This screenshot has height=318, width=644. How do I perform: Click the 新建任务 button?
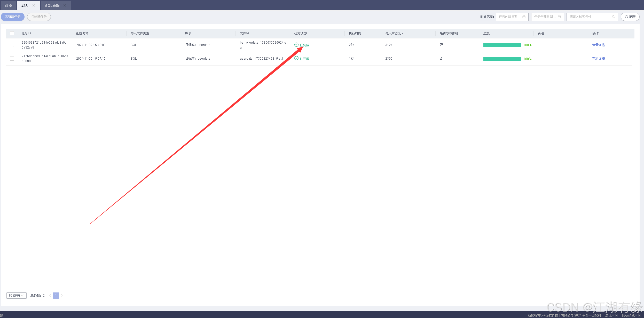coord(13,17)
